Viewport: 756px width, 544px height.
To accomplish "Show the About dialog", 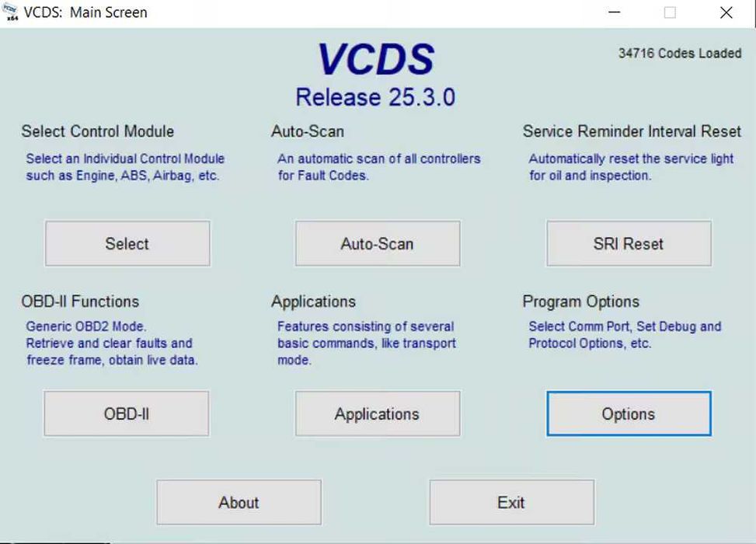I will [x=239, y=503].
